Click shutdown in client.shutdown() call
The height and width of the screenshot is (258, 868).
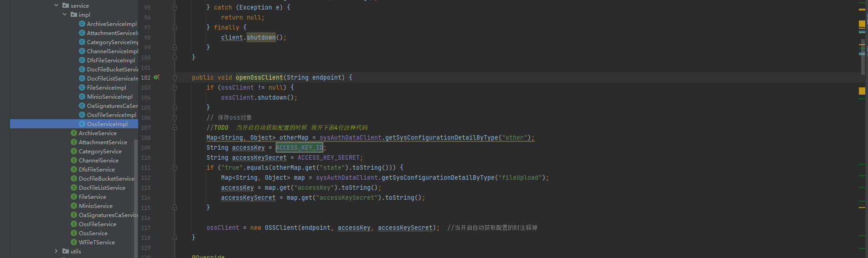click(x=261, y=37)
